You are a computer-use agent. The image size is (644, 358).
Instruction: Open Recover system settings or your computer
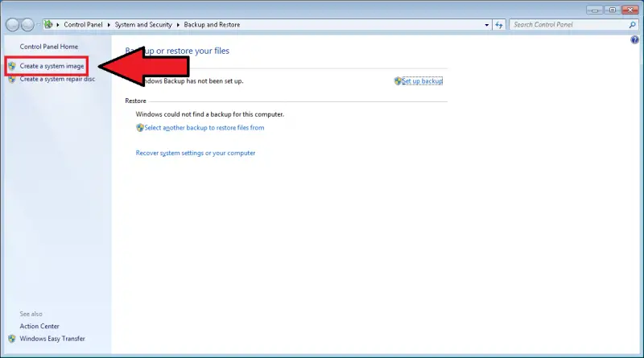pyautogui.click(x=196, y=153)
